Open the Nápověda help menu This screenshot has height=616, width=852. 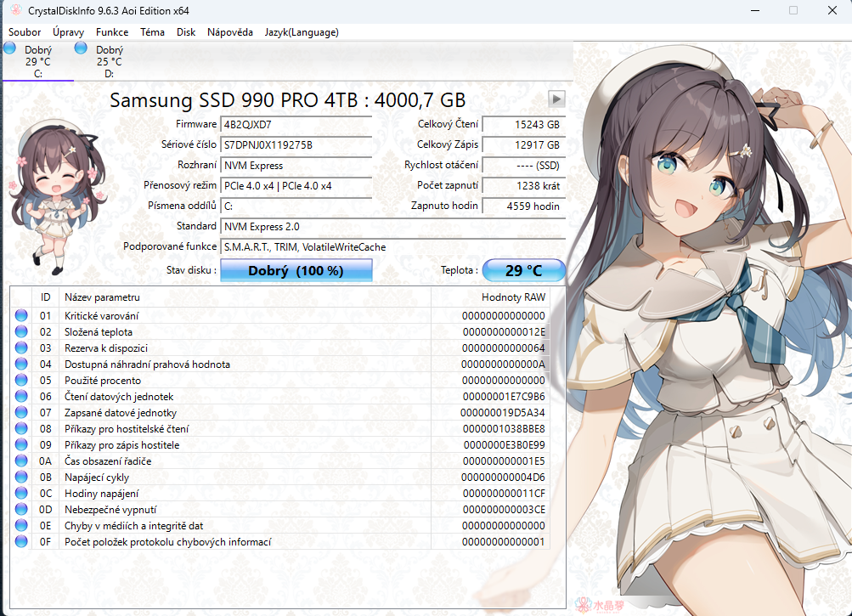230,32
